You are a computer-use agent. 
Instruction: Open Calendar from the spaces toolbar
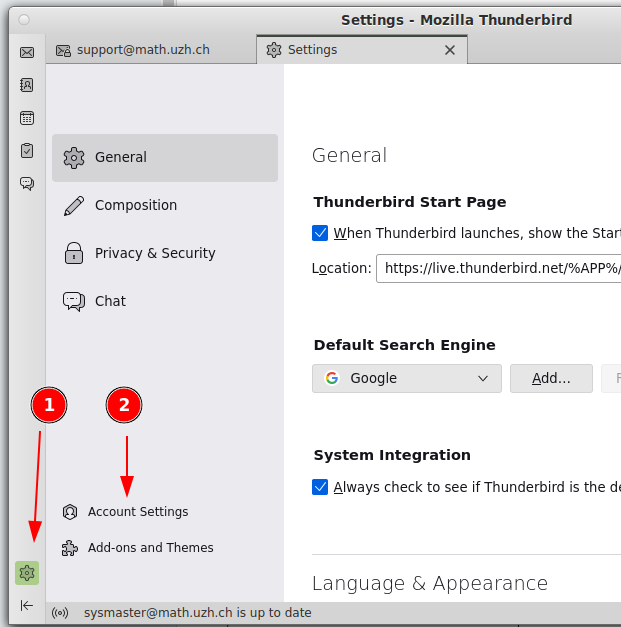point(27,118)
